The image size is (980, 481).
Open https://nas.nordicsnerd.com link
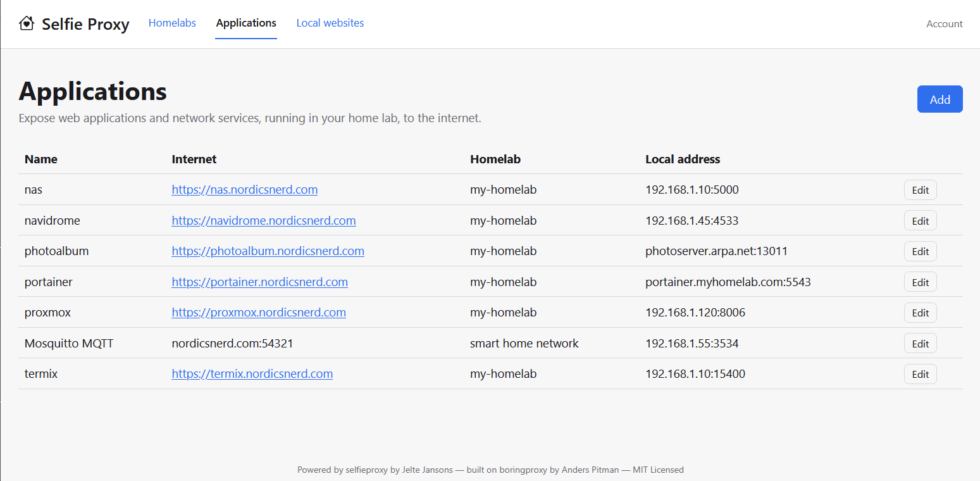[245, 190]
